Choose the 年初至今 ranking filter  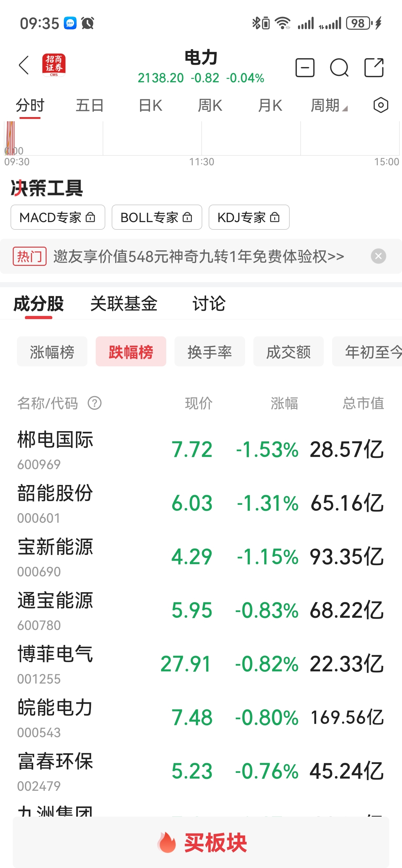click(x=367, y=351)
